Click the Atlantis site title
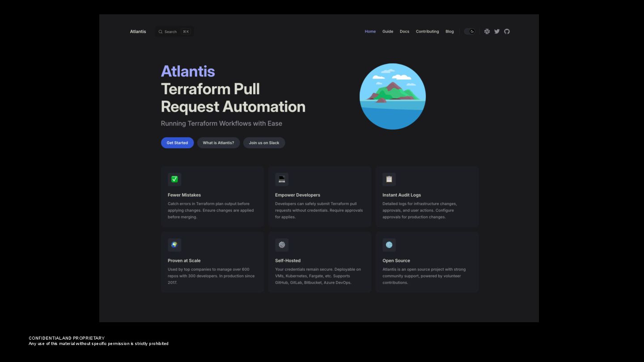644x362 pixels. [x=138, y=31]
